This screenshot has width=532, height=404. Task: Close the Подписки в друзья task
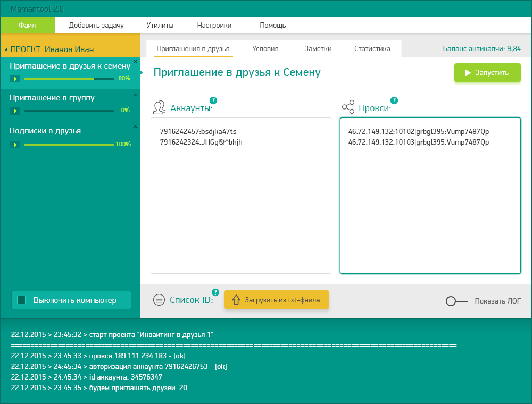(x=135, y=126)
